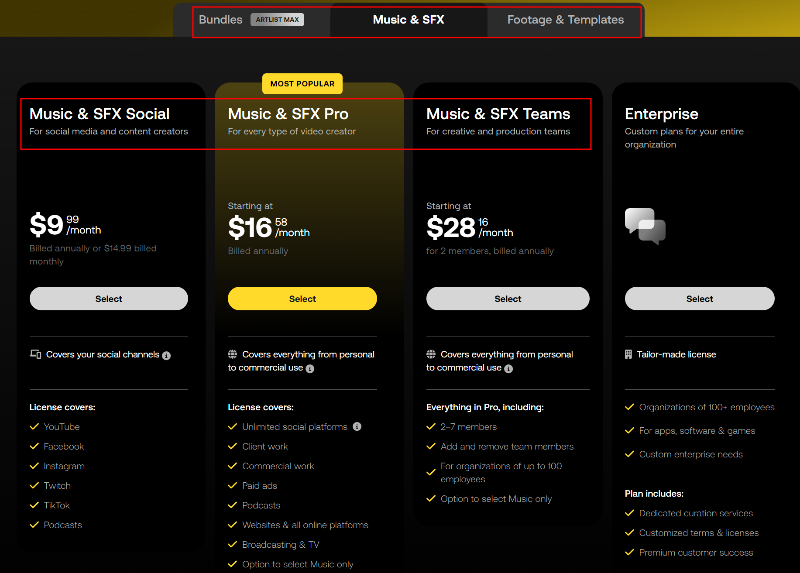Click the Broadcasting & TV item
Screen dimensions: 800x573
(x=281, y=544)
